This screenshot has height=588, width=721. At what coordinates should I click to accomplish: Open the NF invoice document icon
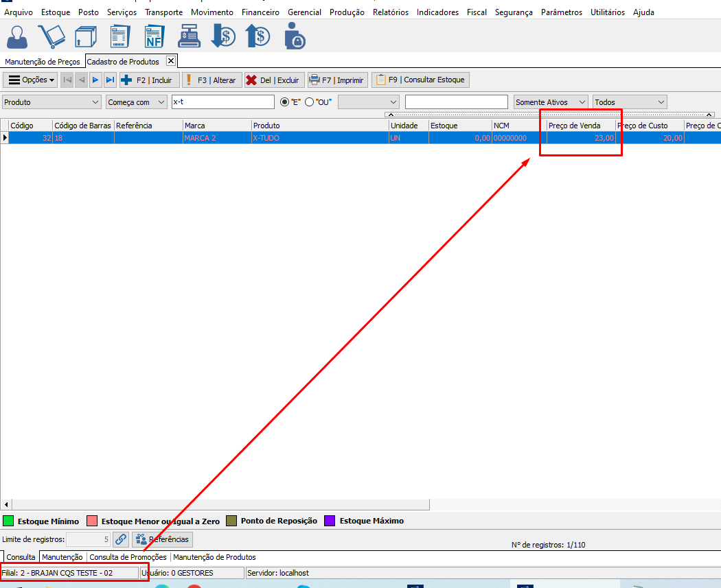(x=154, y=36)
